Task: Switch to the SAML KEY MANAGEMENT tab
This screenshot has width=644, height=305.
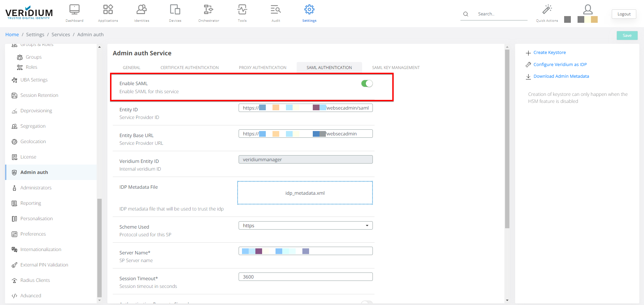Action: 395,67
